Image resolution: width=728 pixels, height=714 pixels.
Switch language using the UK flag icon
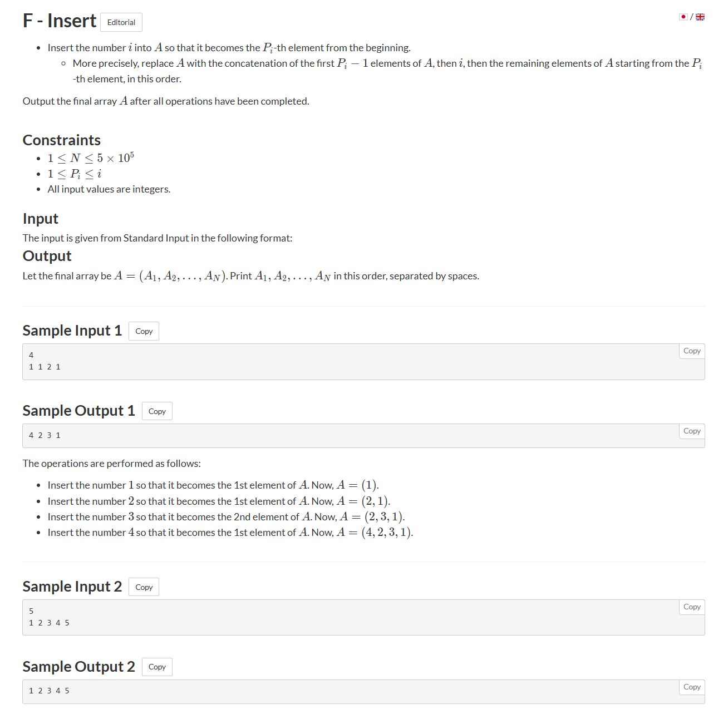[700, 17]
